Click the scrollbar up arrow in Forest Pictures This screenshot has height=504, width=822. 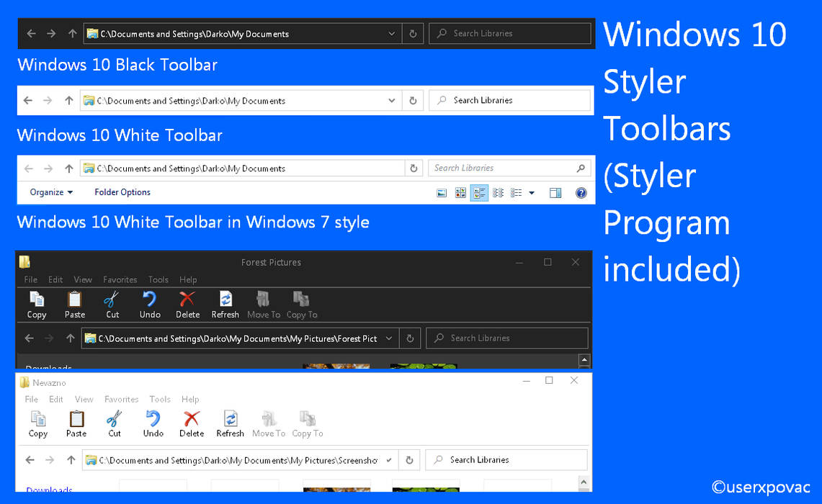coord(584,359)
